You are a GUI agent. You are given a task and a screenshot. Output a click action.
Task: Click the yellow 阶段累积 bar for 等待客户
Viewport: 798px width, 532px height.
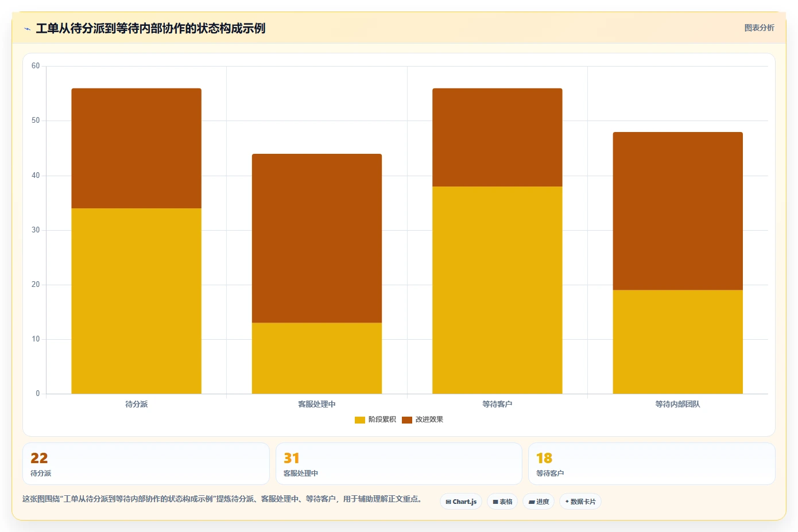[497, 290]
